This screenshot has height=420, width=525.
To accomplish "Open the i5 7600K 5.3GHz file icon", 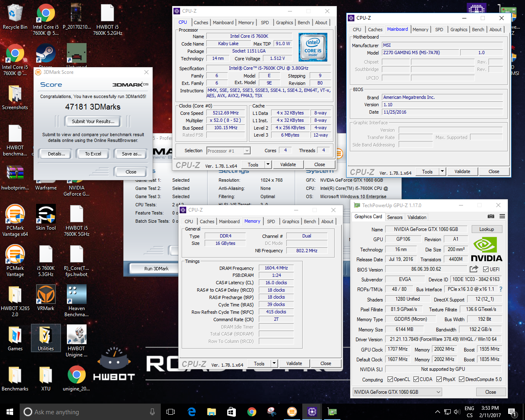I will pyautogui.click(x=46, y=260).
